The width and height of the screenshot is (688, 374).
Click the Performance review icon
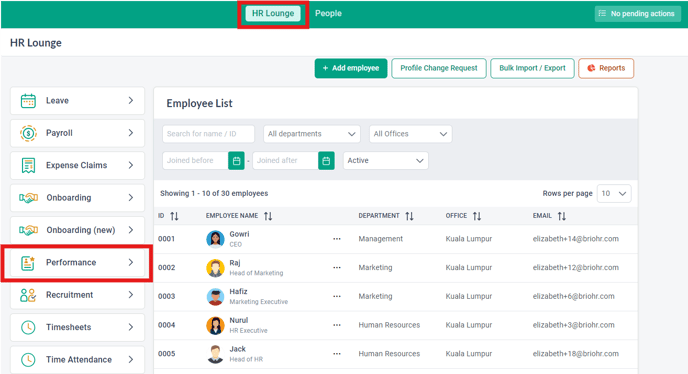28,263
